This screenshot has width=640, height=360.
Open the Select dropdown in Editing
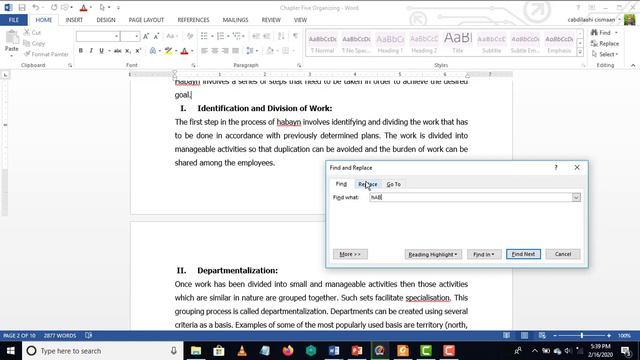point(605,54)
